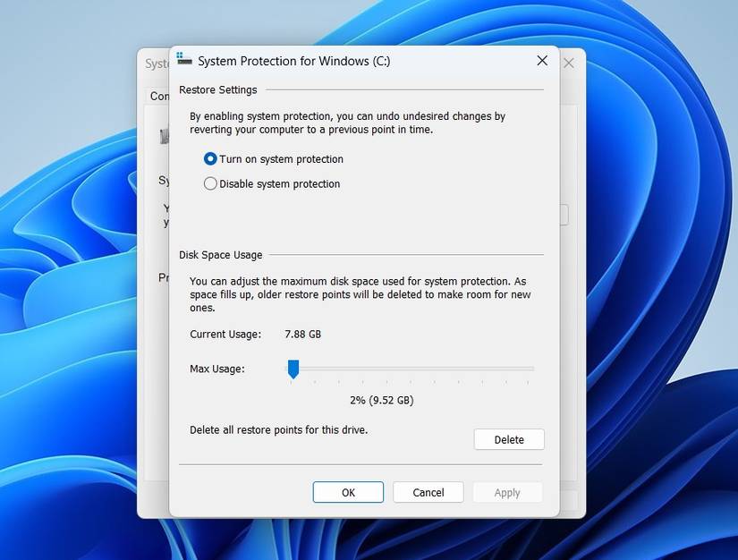Click the 2% (9.52 GB) max usage readout
This screenshot has height=560, width=738.
(382, 400)
